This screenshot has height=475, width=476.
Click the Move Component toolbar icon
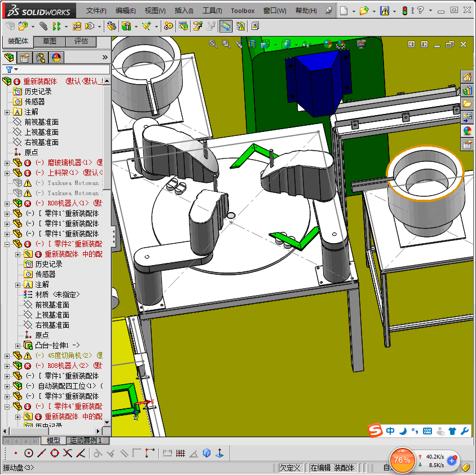[x=90, y=26]
